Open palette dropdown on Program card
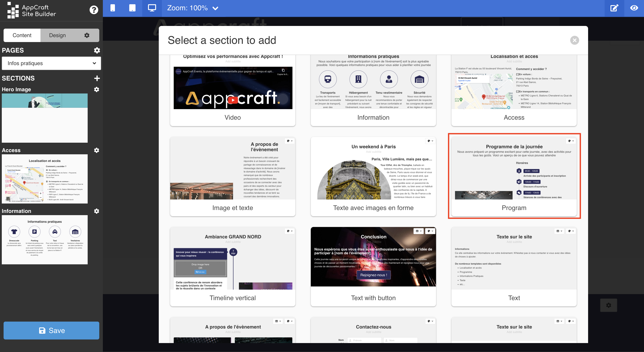Viewport: 644px width, 352px height. click(x=571, y=141)
